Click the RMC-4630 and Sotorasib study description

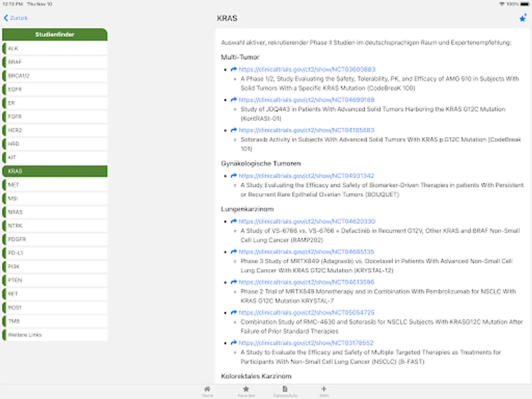tap(382, 326)
